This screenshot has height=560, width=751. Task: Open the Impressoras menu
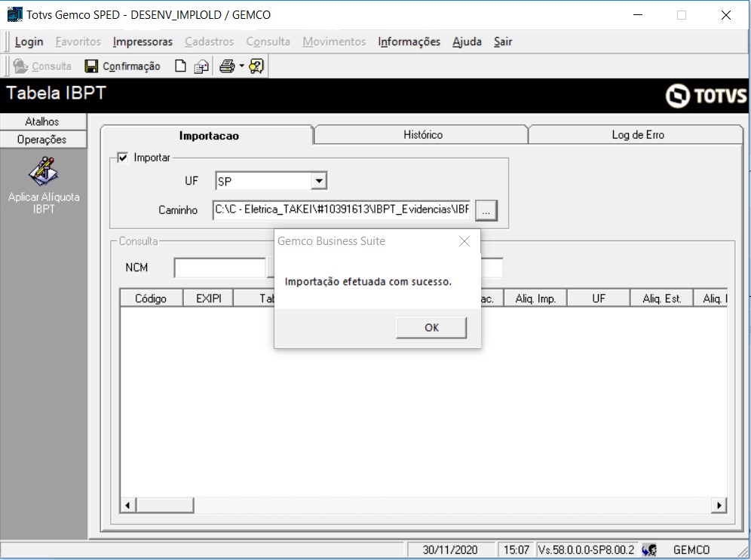(143, 41)
